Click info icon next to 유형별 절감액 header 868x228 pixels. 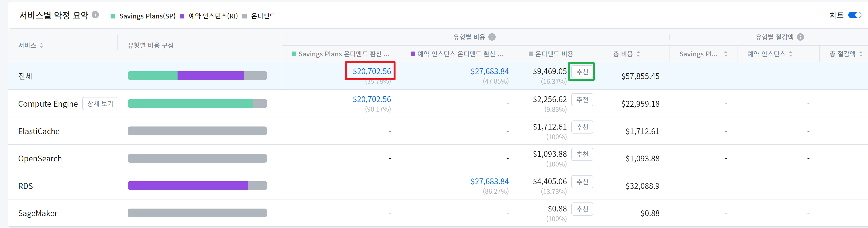pos(801,37)
